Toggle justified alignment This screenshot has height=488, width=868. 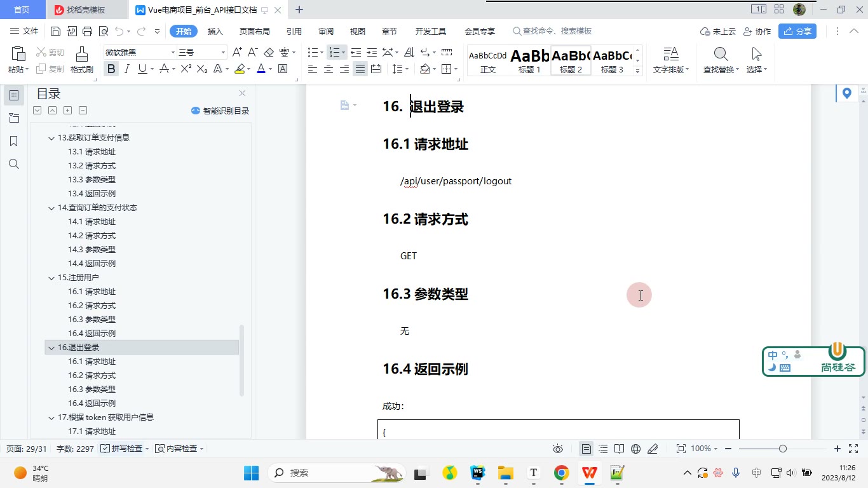pos(360,69)
